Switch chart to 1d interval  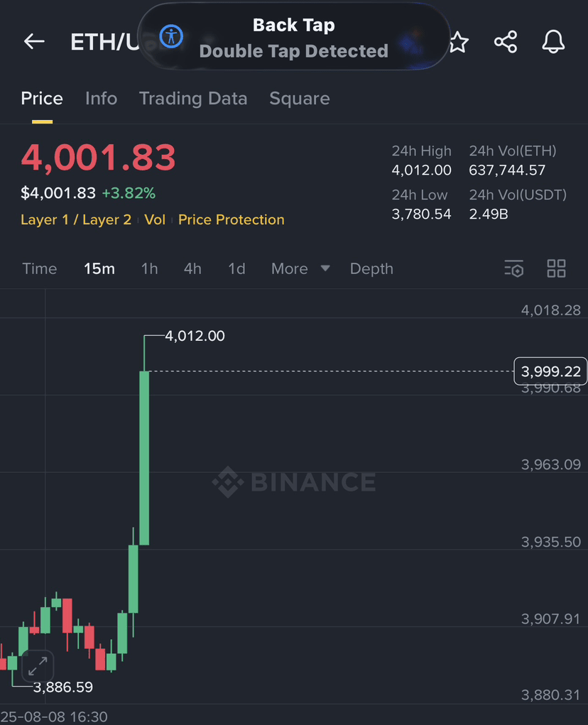236,268
